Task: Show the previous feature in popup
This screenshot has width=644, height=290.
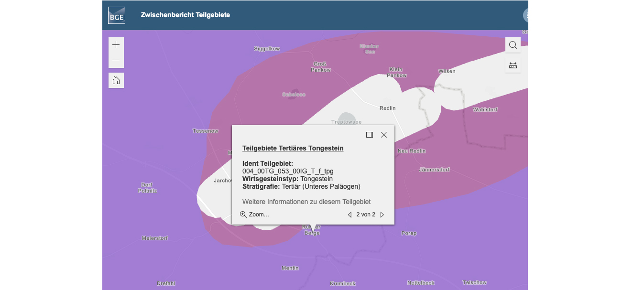Action: (x=349, y=215)
